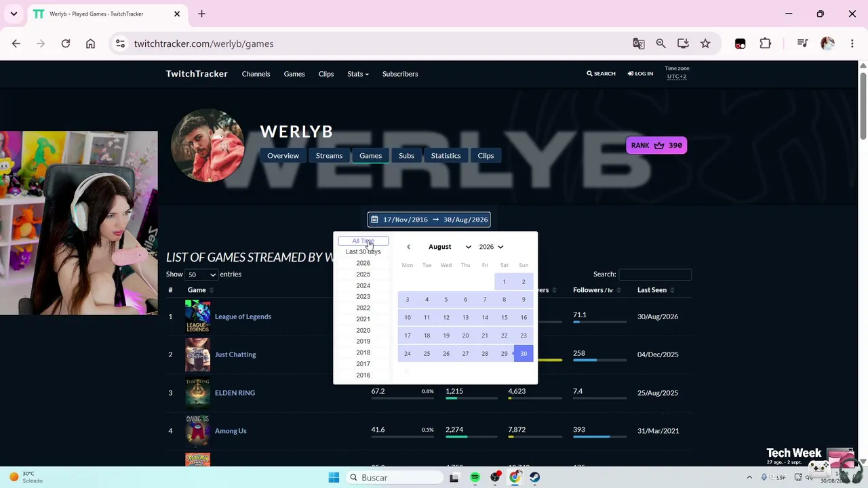Click the table Search input field
868x488 pixels.
[655, 274]
